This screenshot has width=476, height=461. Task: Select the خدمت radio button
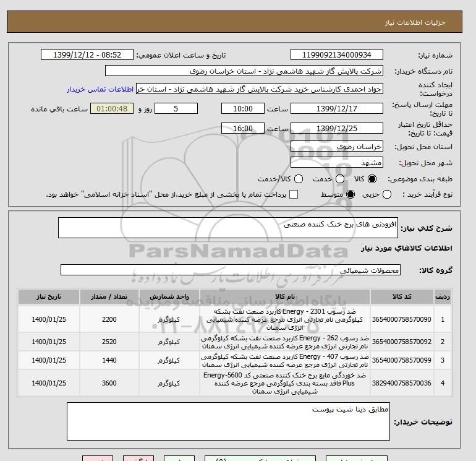tap(340, 179)
